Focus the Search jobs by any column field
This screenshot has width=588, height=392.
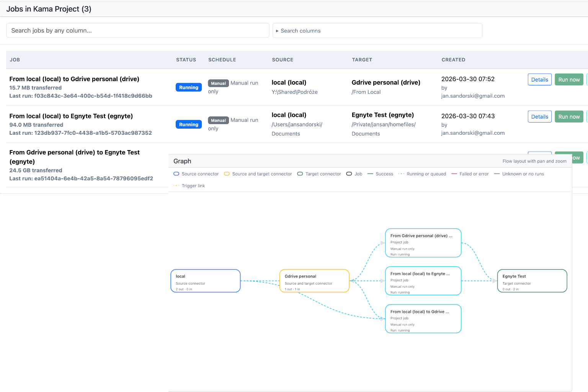[x=138, y=31]
